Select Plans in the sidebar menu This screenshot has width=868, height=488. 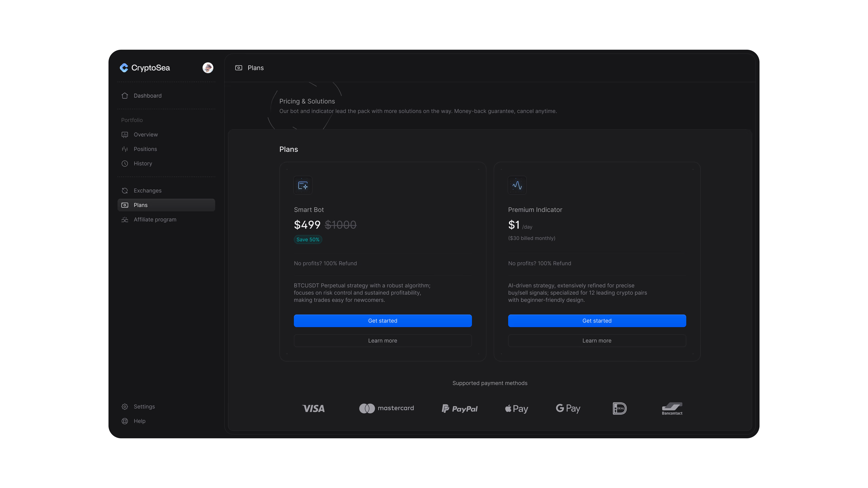click(166, 205)
